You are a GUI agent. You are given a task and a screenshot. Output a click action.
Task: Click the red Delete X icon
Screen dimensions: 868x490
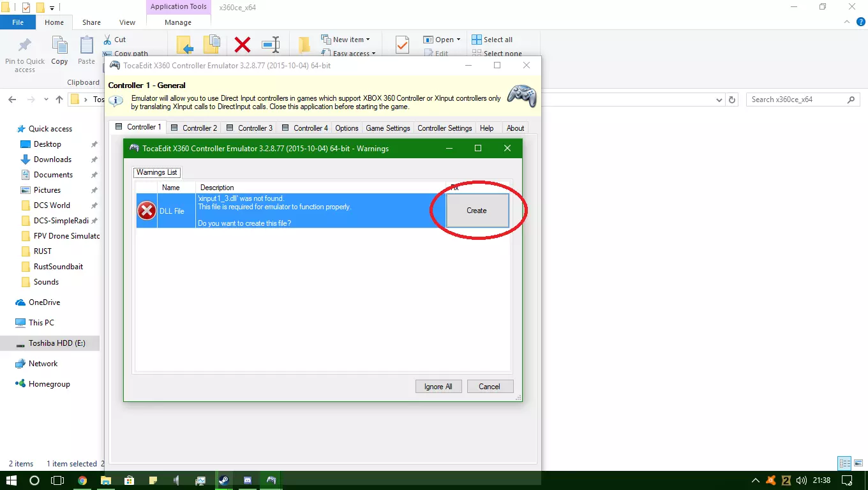tap(243, 45)
